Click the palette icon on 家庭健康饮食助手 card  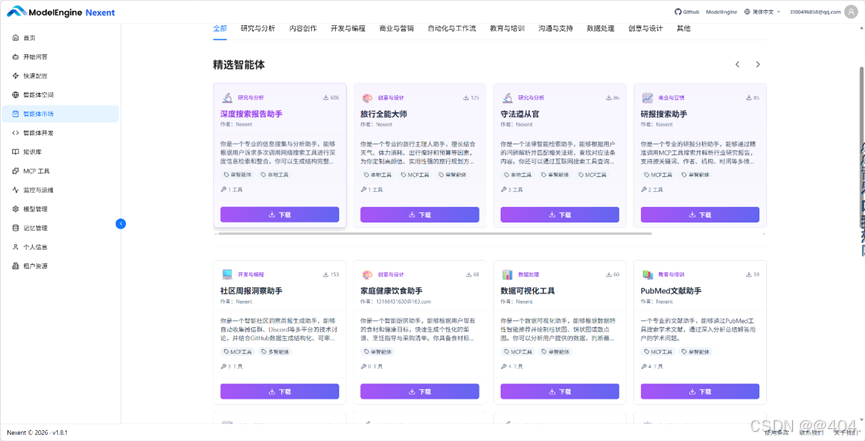click(367, 274)
